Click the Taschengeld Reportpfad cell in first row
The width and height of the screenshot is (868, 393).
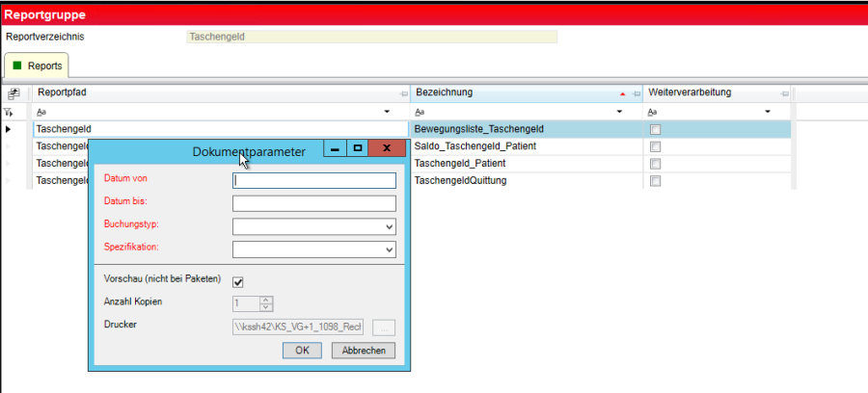[x=222, y=129]
